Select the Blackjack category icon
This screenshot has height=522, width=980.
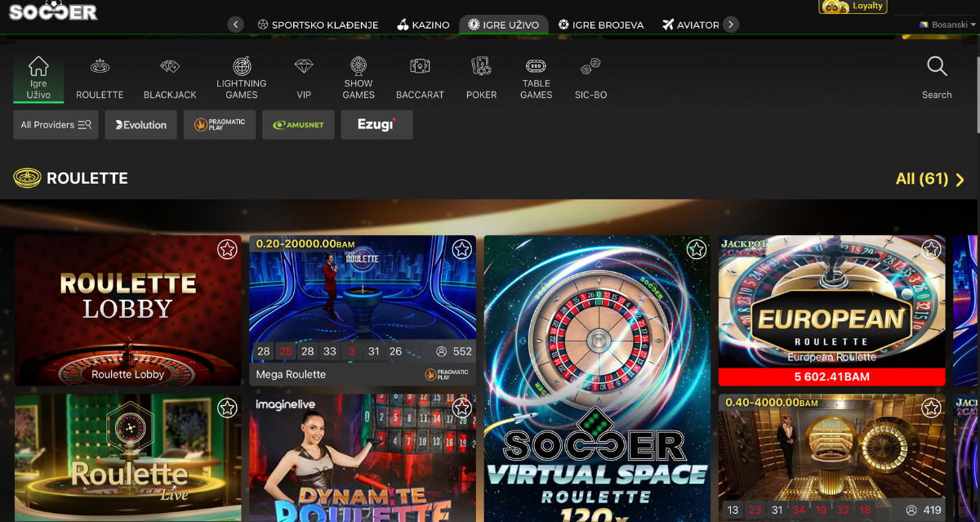pyautogui.click(x=170, y=78)
